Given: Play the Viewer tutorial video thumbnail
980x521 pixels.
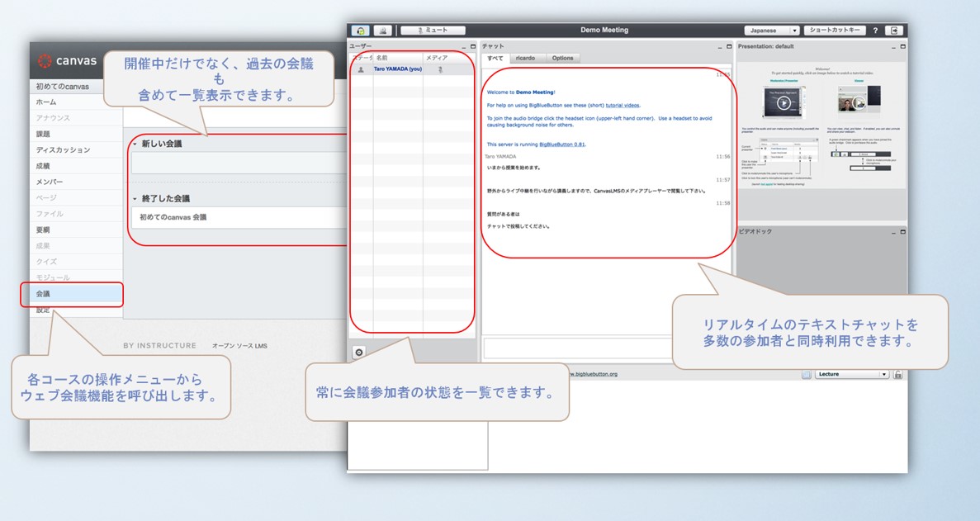Looking at the screenshot, I should pyautogui.click(x=859, y=103).
